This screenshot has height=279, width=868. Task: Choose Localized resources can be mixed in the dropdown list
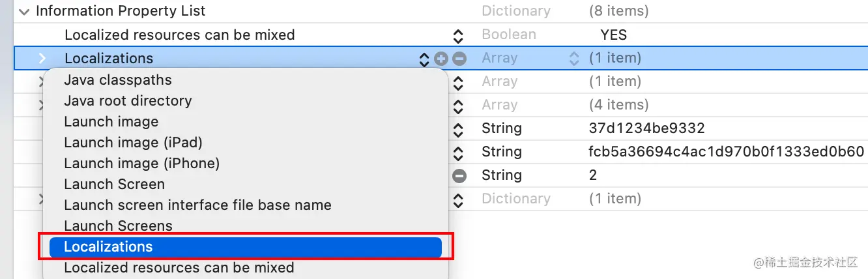click(179, 268)
